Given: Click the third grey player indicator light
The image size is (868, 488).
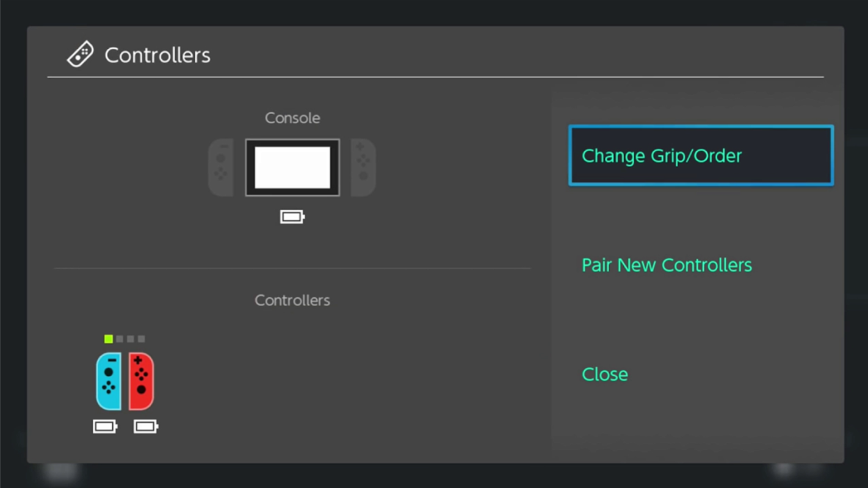Looking at the screenshot, I should pos(131,339).
